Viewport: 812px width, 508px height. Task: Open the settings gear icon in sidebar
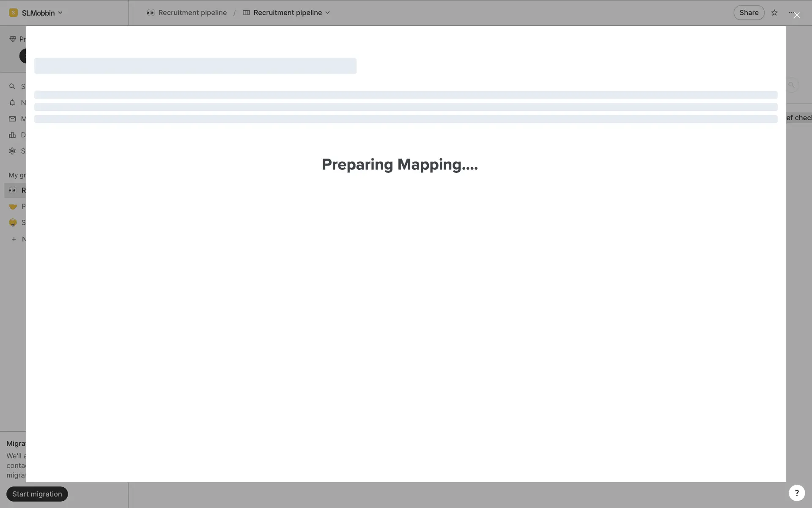pyautogui.click(x=12, y=151)
